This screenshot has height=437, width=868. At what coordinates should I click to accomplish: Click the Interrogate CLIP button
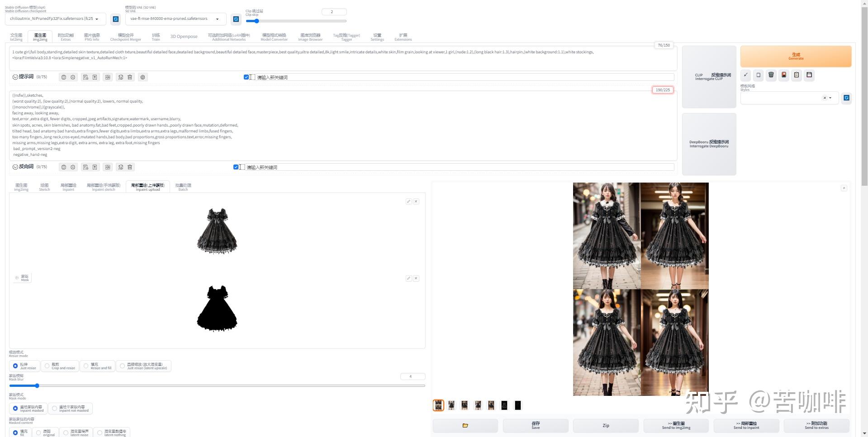(709, 77)
